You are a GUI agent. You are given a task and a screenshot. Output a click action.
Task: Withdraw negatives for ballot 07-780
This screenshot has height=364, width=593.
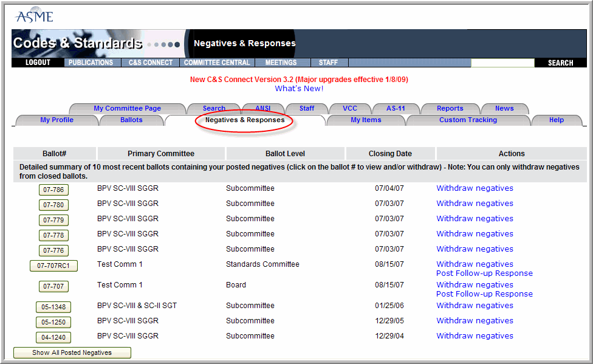click(475, 203)
